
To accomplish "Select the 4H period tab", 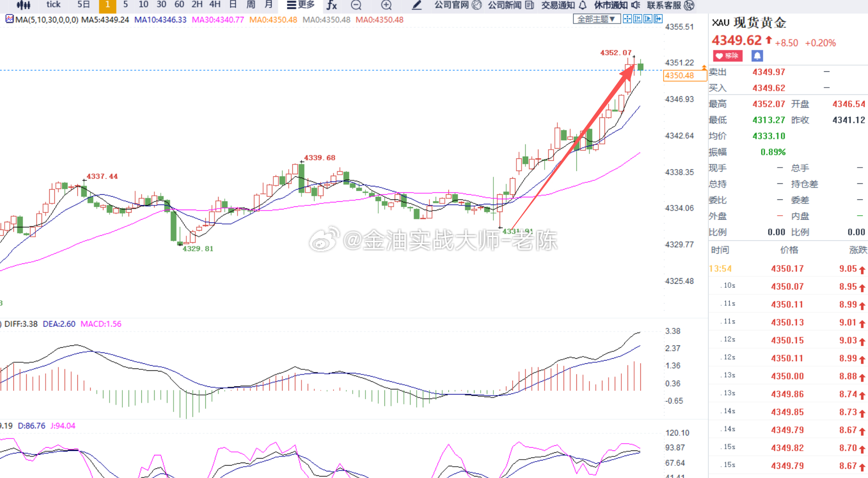I will tap(215, 5).
